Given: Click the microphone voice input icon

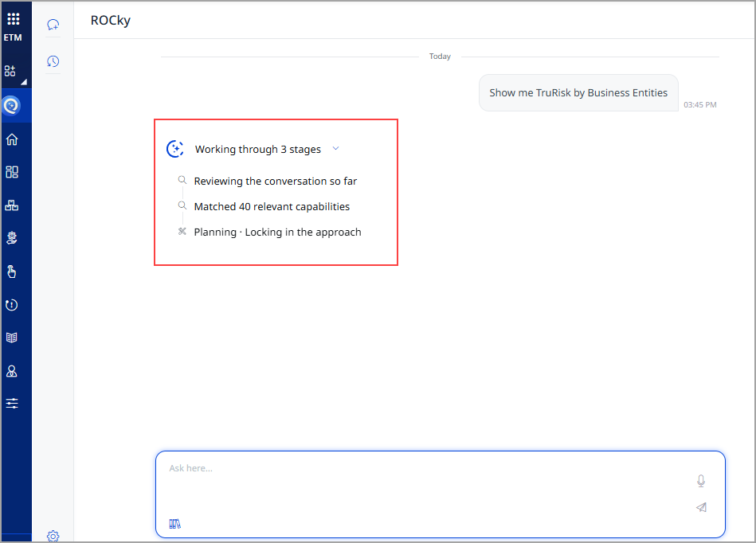Looking at the screenshot, I should tap(701, 481).
